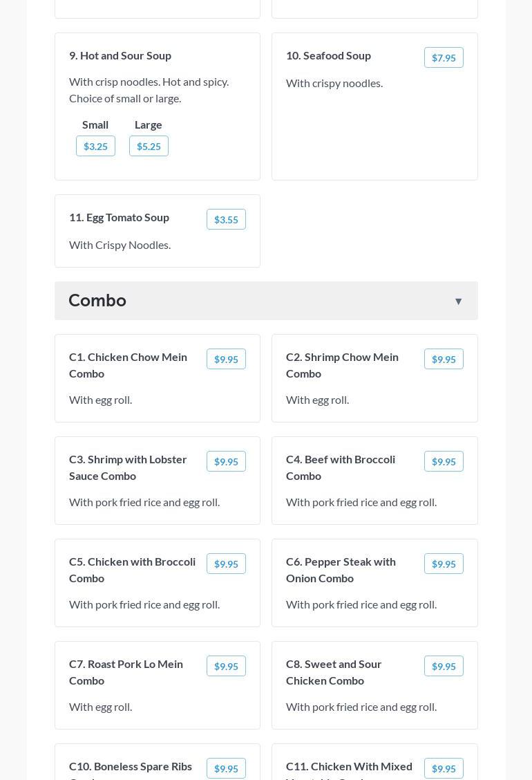The width and height of the screenshot is (532, 780).
Task: Add C8 Sweet and Sour Chicken price
Action: (444, 666)
